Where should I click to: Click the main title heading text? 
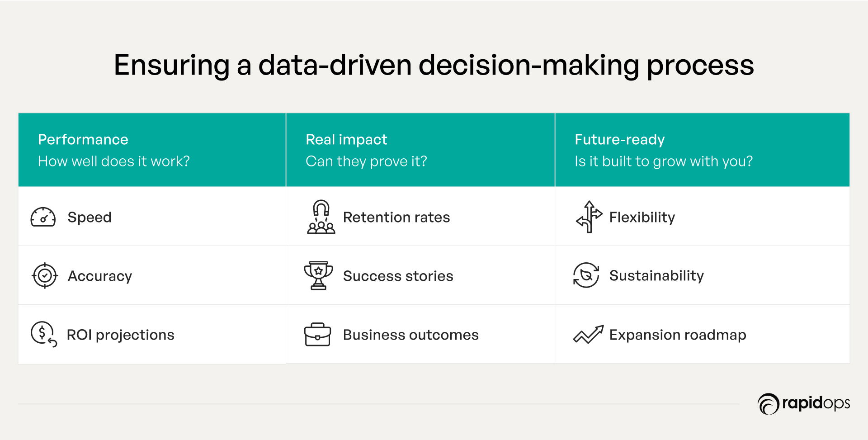[434, 66]
